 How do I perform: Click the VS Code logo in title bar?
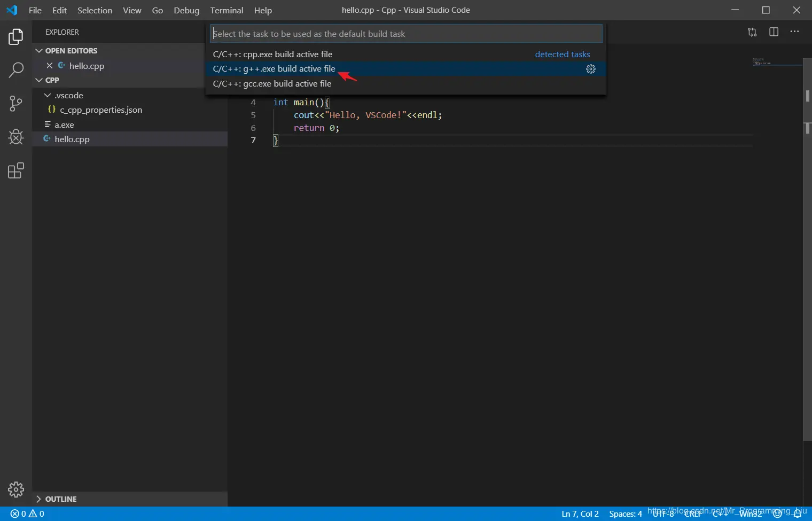12,10
